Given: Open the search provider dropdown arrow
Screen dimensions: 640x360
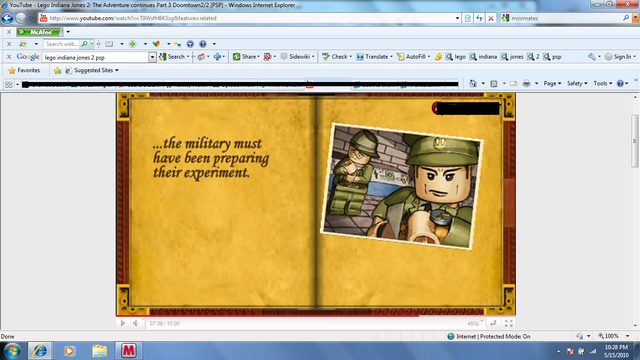Looking at the screenshot, I should 635,18.
